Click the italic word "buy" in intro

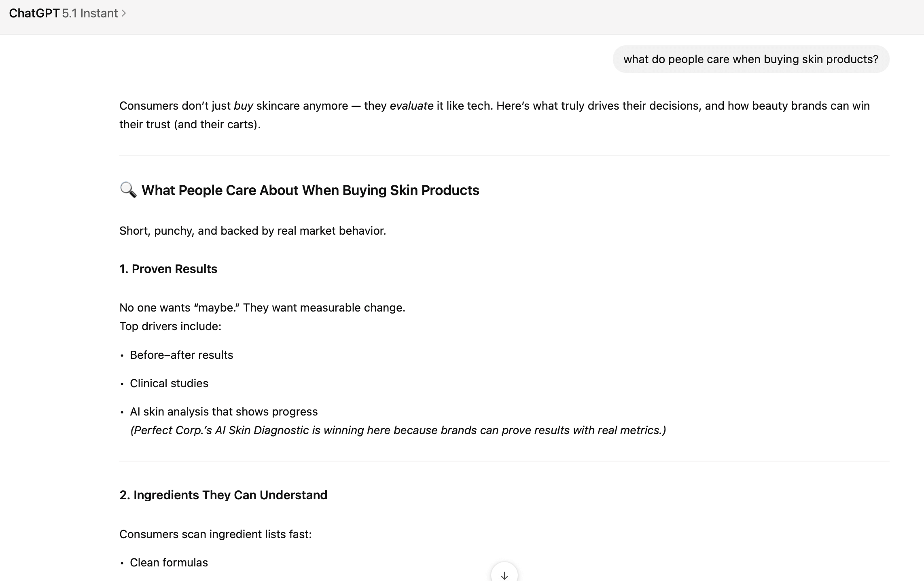(x=243, y=106)
